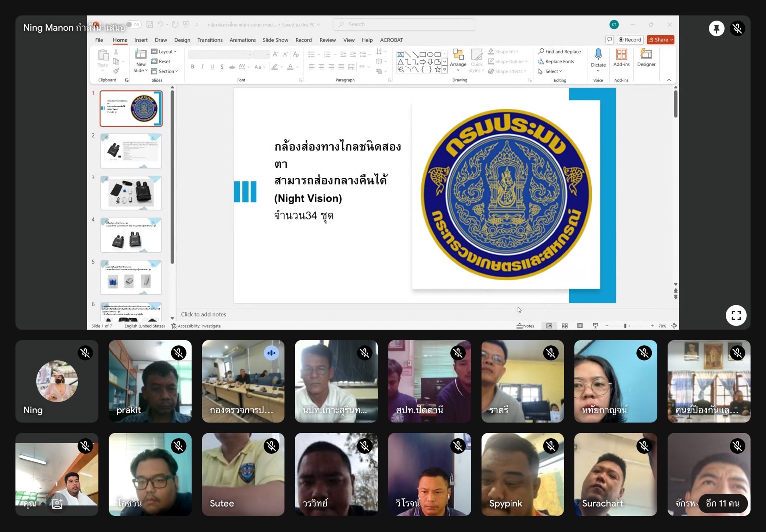Click the Cut scissors icon
The width and height of the screenshot is (766, 532).
tap(116, 52)
